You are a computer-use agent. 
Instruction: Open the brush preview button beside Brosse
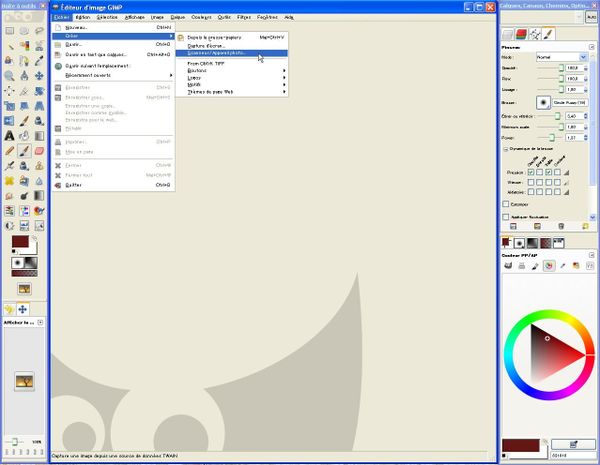click(543, 103)
